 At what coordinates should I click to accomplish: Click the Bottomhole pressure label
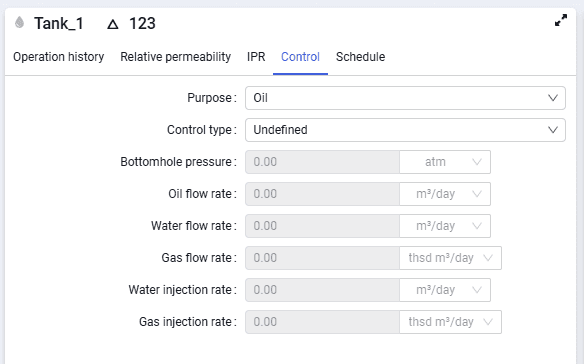pos(178,162)
